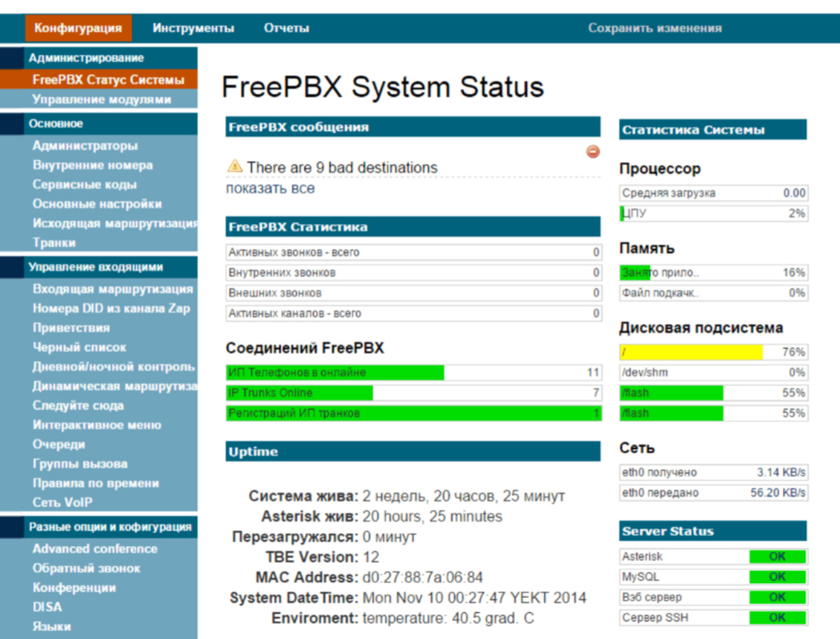Screen dimensions: 840x639
Task: Open Номера DID из канала Zap
Action: [x=112, y=308]
